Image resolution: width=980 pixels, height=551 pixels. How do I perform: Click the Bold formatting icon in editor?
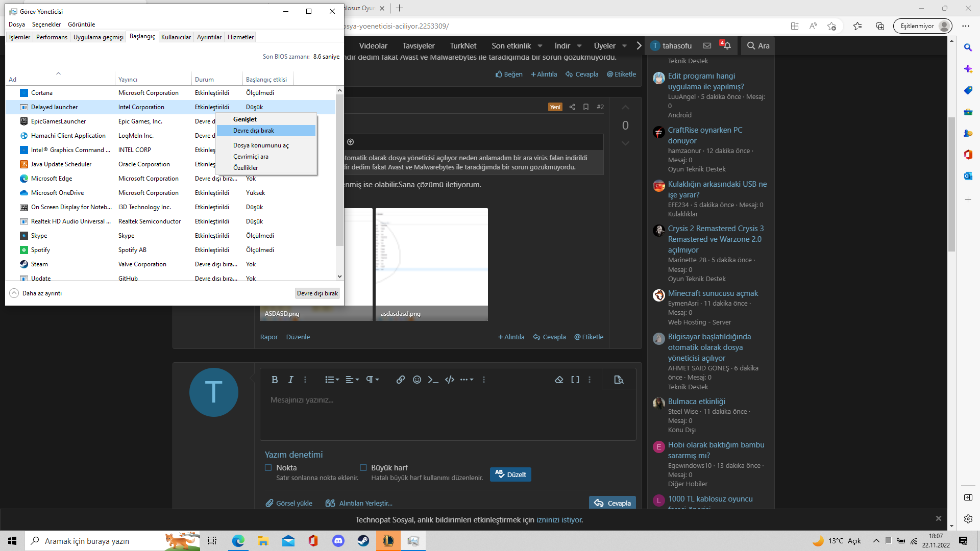[x=275, y=380]
